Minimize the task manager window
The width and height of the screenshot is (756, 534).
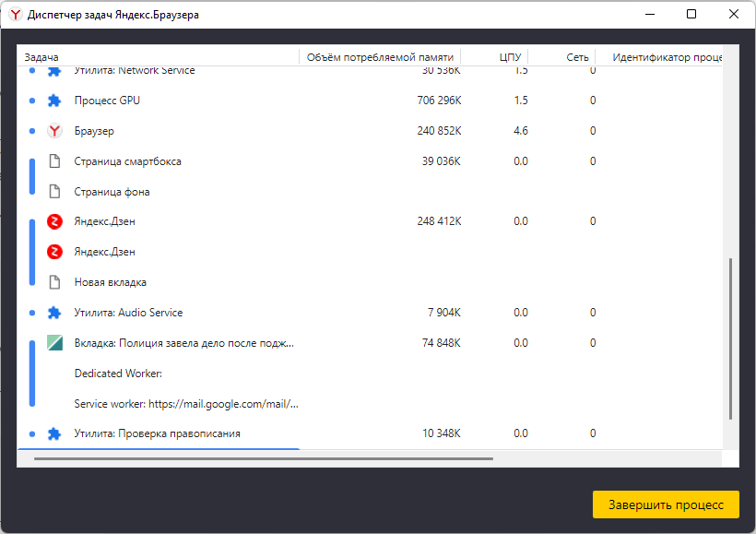pyautogui.click(x=650, y=15)
